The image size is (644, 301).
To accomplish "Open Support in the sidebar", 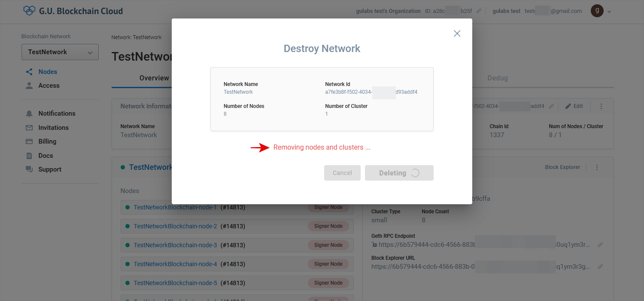I will [50, 169].
